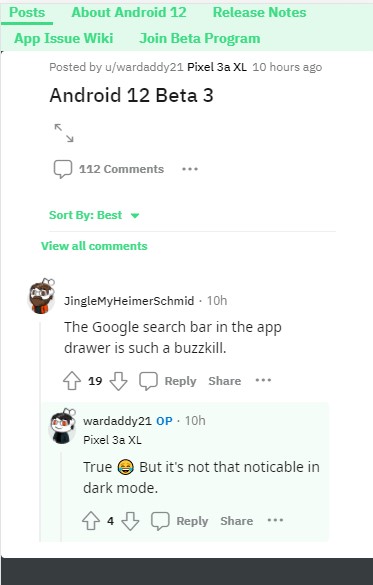Click the expand post arrows icon

click(64, 133)
